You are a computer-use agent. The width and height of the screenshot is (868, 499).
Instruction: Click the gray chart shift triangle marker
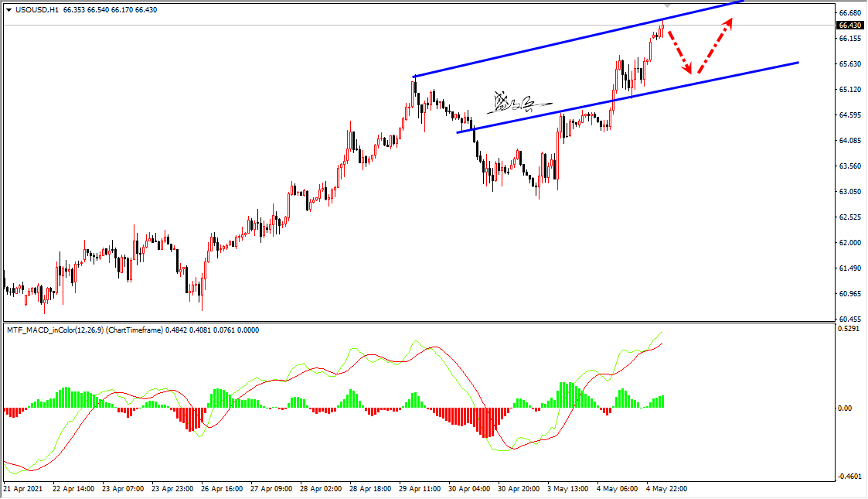pos(667,5)
